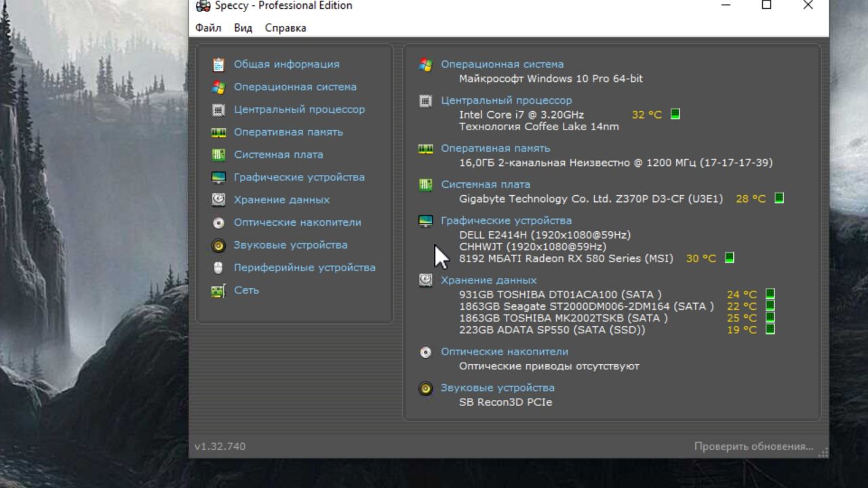Click the Технология Coffee Lake 14nm text
This screenshot has height=488, width=868.
pos(538,126)
